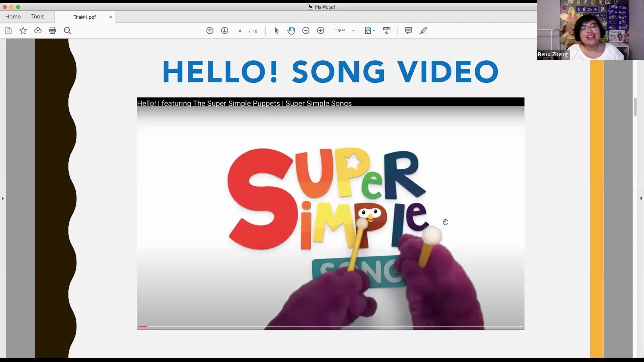Select navigate to previous page icon
Viewport: 644px width, 362px height.
[209, 30]
